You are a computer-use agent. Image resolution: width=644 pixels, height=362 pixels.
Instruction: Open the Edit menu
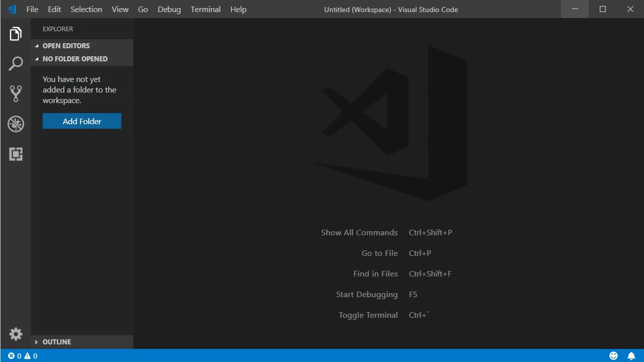click(54, 9)
